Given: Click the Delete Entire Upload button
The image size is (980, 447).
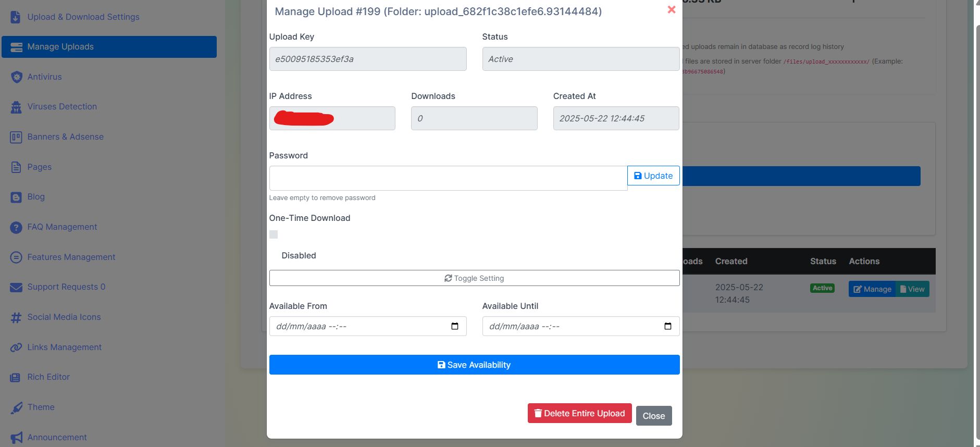Looking at the screenshot, I should pyautogui.click(x=579, y=413).
